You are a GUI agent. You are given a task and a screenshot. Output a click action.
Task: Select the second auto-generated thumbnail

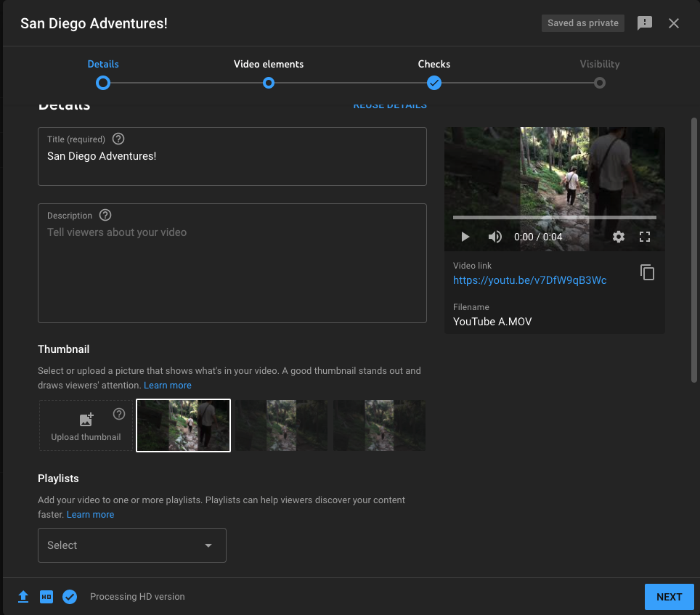(x=281, y=425)
